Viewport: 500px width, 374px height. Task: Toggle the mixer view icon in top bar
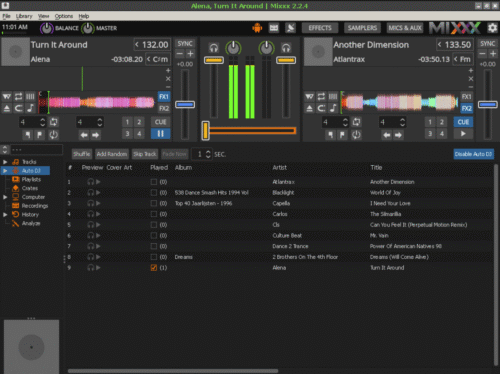click(x=274, y=28)
